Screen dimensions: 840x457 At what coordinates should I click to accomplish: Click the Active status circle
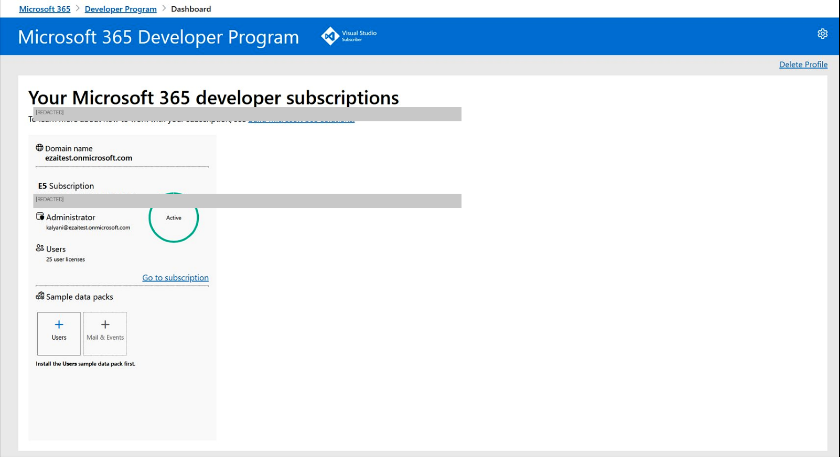pos(174,218)
